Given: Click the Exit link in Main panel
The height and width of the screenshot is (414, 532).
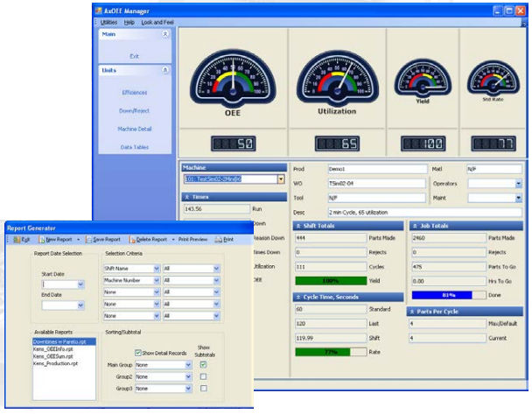Looking at the screenshot, I should coord(135,56).
